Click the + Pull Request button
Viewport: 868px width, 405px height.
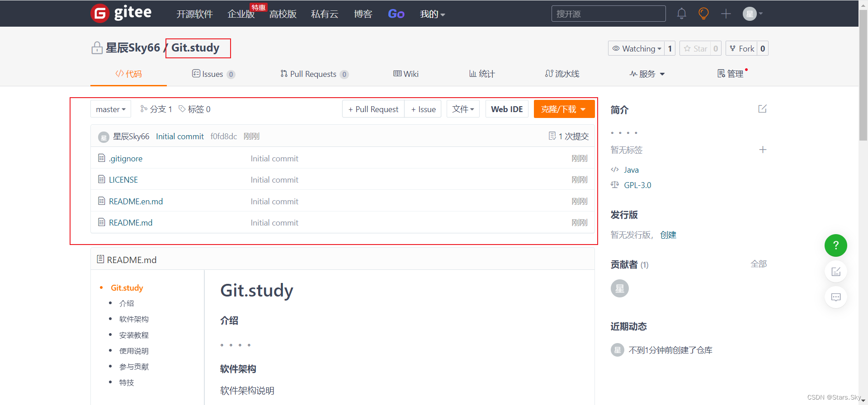(373, 109)
